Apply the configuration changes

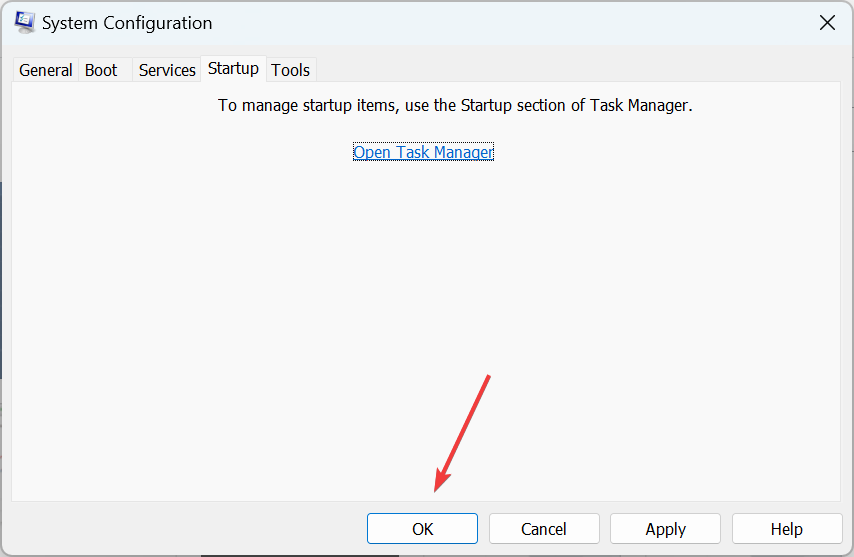point(665,529)
